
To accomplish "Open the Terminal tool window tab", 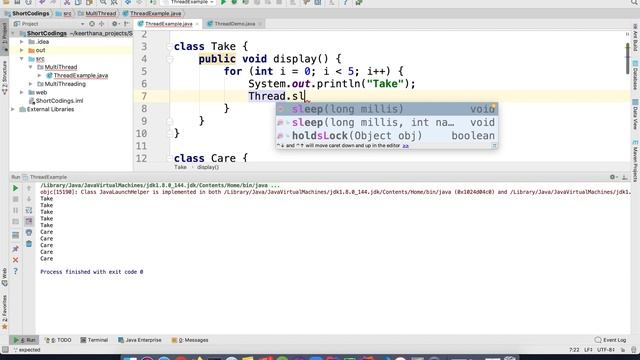I will tap(94, 340).
